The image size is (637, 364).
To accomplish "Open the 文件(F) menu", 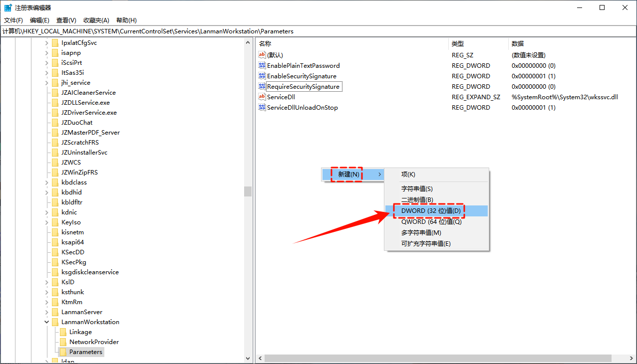I will coord(13,20).
